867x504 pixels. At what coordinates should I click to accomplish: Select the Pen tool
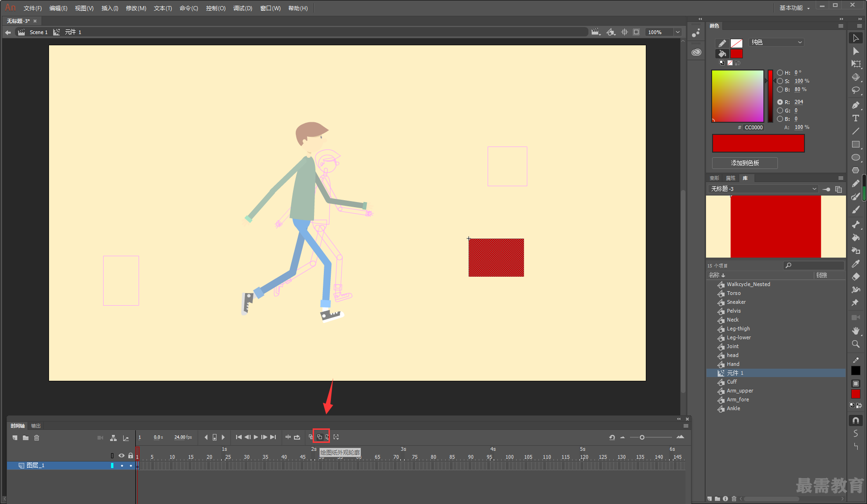856,105
